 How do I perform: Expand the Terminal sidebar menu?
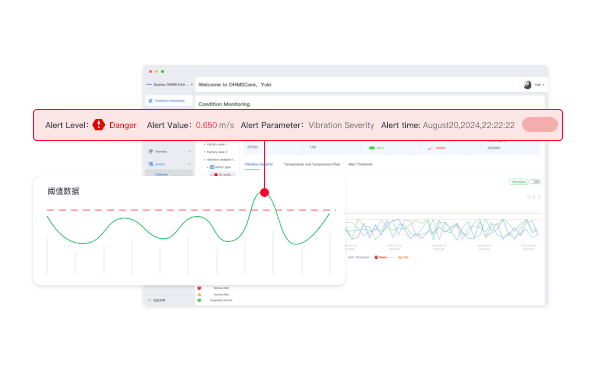(189, 152)
